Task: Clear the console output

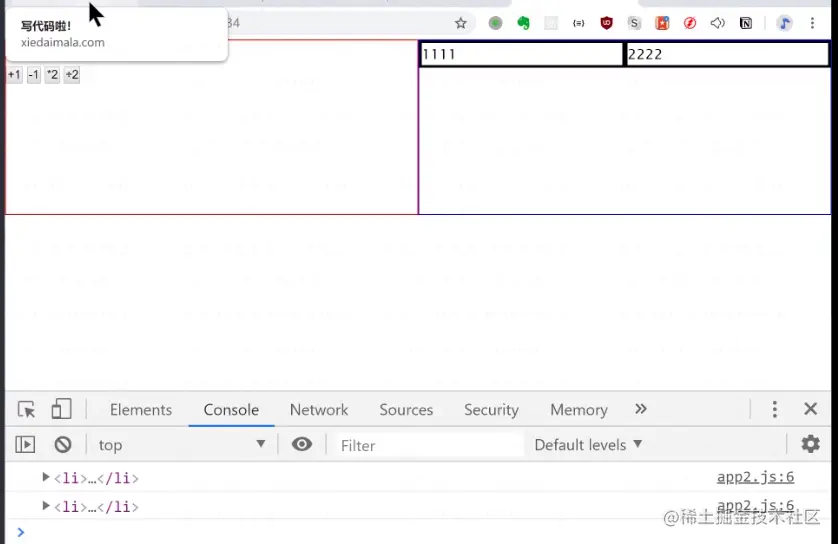Action: (x=63, y=445)
